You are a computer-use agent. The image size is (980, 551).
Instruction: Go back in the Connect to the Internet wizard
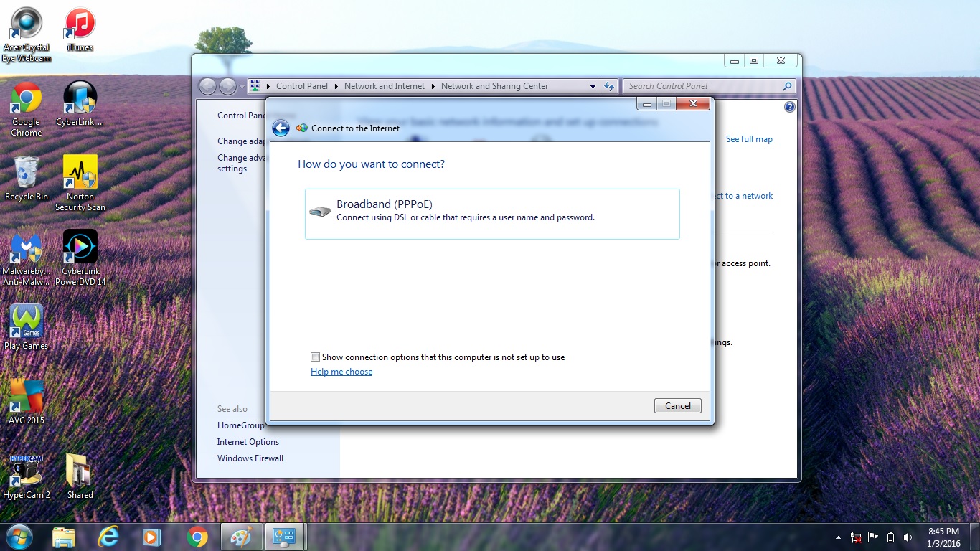pos(281,128)
